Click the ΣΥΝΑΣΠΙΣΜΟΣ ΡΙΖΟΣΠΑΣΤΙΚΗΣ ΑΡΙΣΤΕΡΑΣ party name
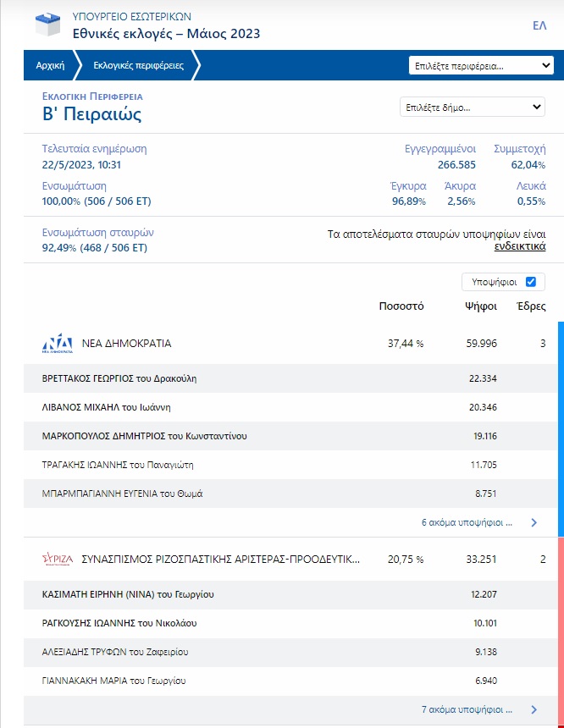 [x=220, y=560]
